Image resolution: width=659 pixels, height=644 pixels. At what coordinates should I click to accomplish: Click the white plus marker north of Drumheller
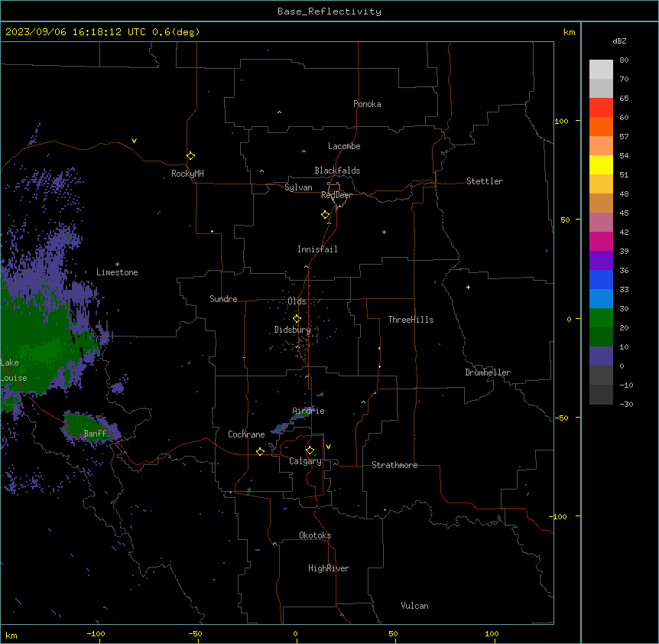468,287
